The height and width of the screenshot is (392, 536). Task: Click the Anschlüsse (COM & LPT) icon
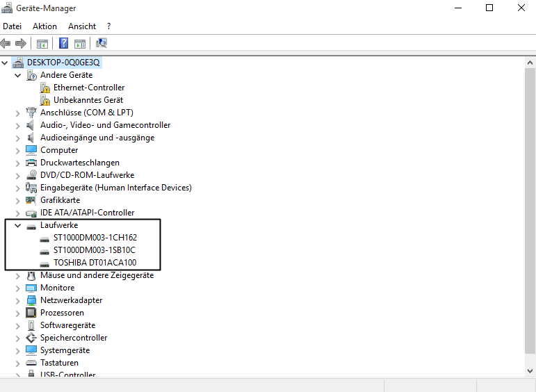[31, 113]
